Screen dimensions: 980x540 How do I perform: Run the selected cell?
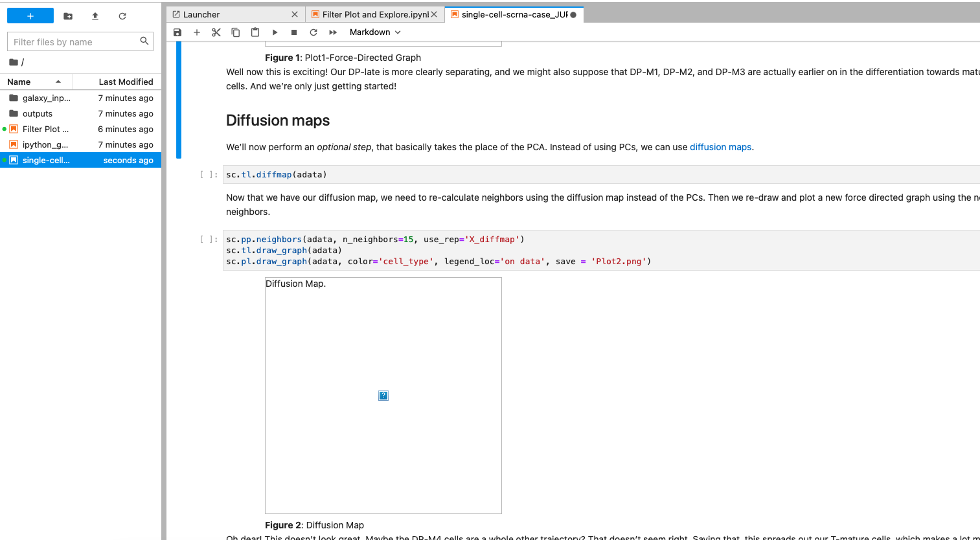coord(274,32)
